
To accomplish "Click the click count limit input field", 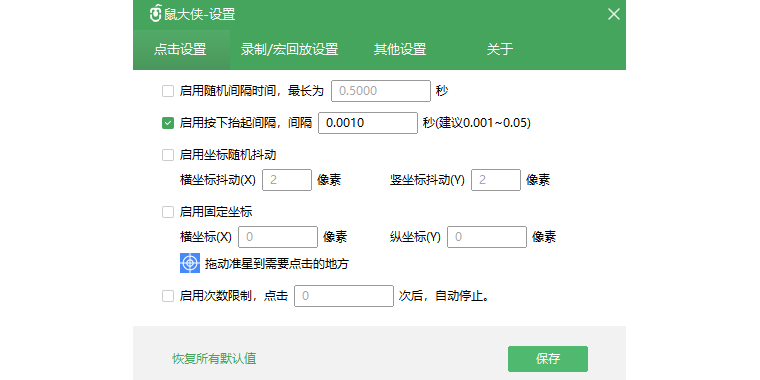I will 344,296.
